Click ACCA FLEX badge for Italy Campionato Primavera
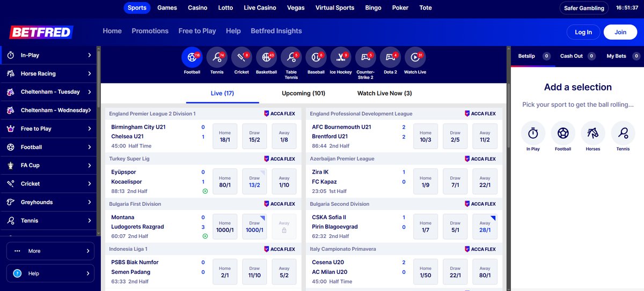Image resolution: width=644 pixels, height=291 pixels. [x=480, y=249]
